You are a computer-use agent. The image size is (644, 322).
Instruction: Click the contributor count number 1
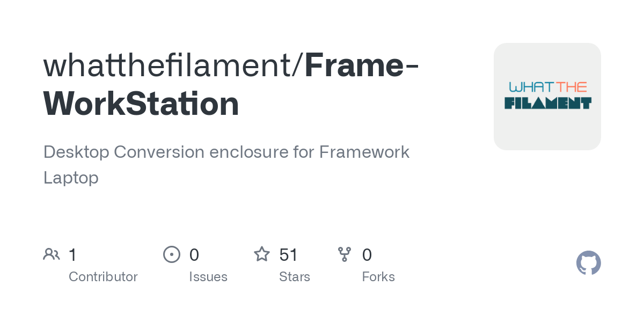point(72,254)
